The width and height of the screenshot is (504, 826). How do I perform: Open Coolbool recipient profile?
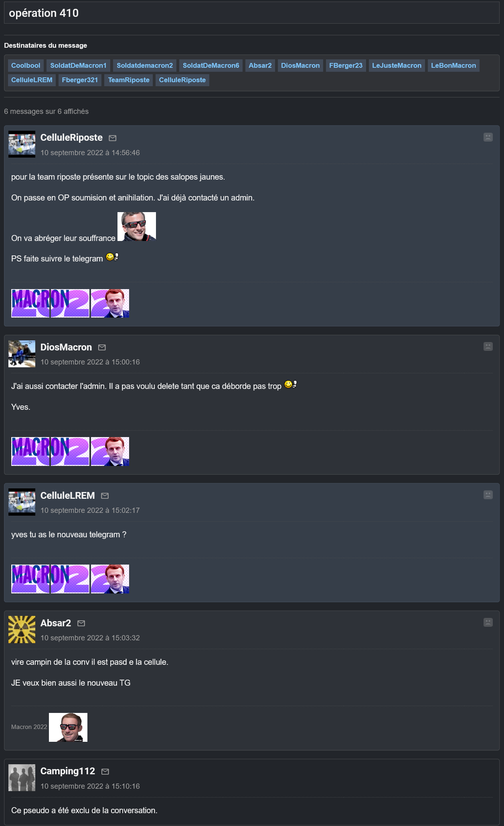[x=26, y=66]
